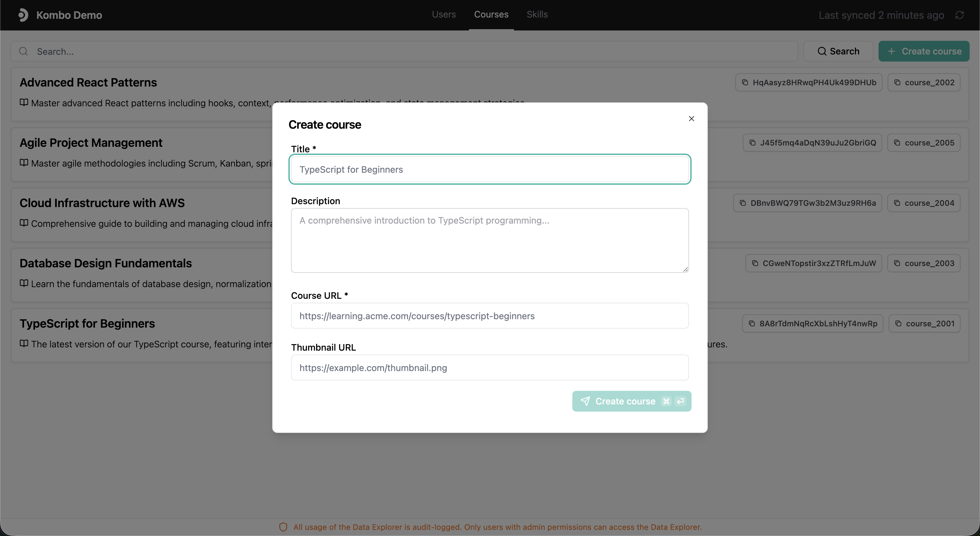Click the Title input field
The height and width of the screenshot is (536, 980).
(x=490, y=169)
